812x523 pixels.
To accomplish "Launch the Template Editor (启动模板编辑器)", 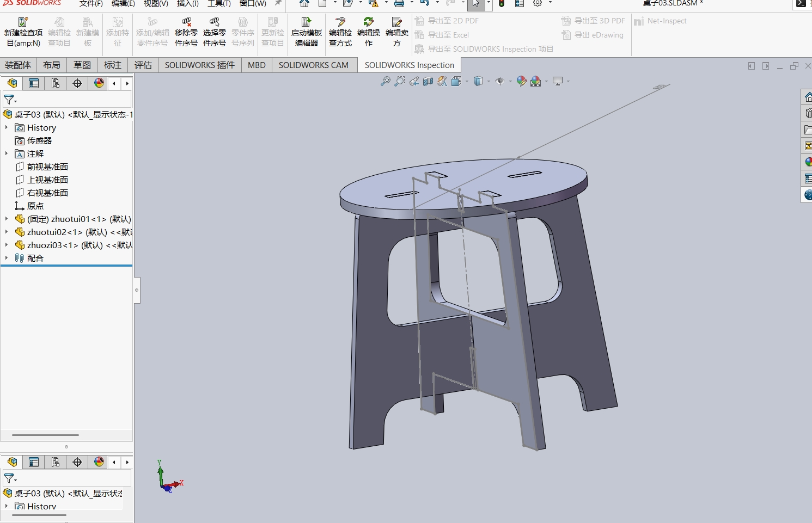I will pyautogui.click(x=307, y=32).
